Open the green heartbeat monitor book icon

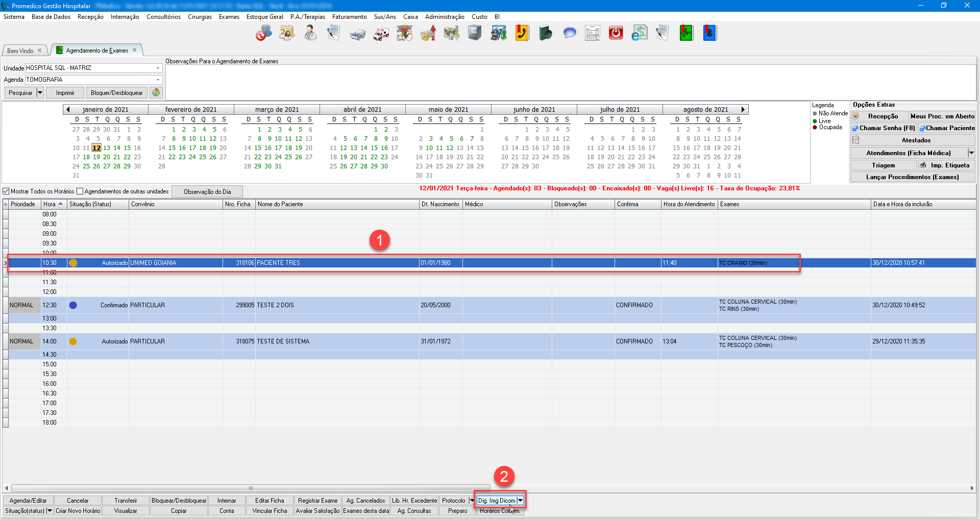(x=686, y=34)
